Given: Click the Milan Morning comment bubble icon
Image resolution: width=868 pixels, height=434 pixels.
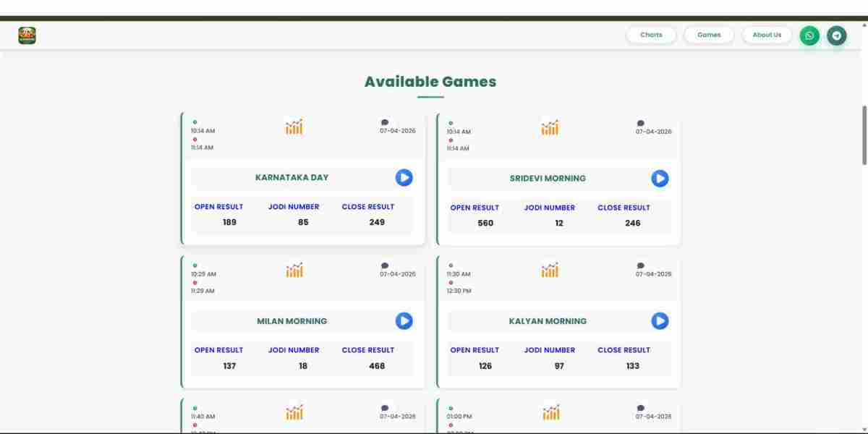Looking at the screenshot, I should [x=385, y=265].
